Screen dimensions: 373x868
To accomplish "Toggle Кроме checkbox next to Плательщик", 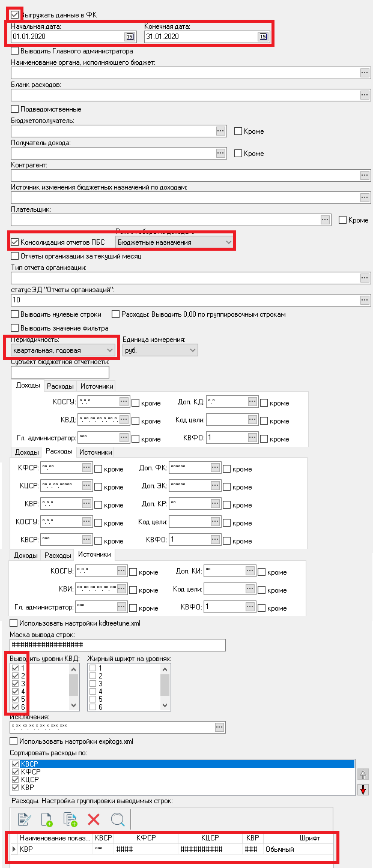I will tap(343, 220).
